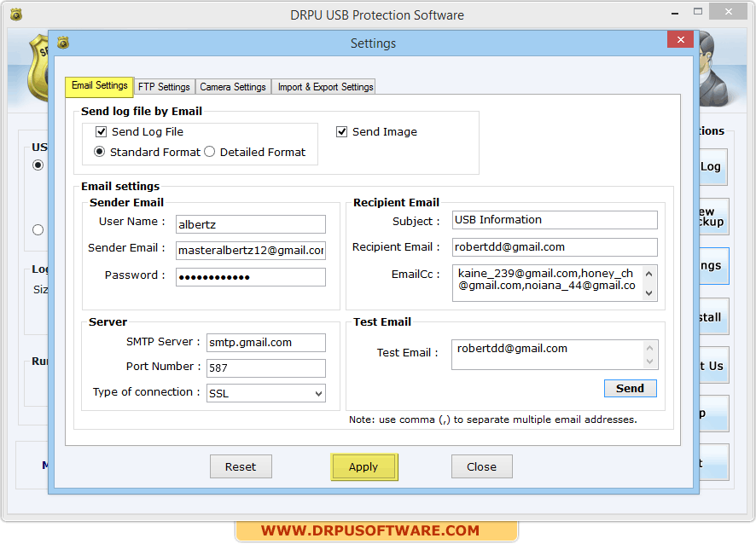This screenshot has height=544, width=756.
Task: Click the 'Server' group heading
Action: click(x=108, y=321)
